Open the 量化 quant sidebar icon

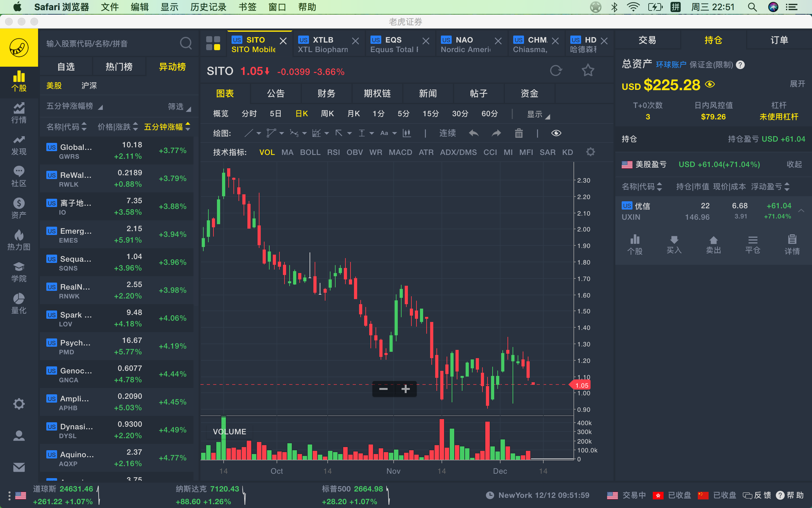(x=19, y=304)
